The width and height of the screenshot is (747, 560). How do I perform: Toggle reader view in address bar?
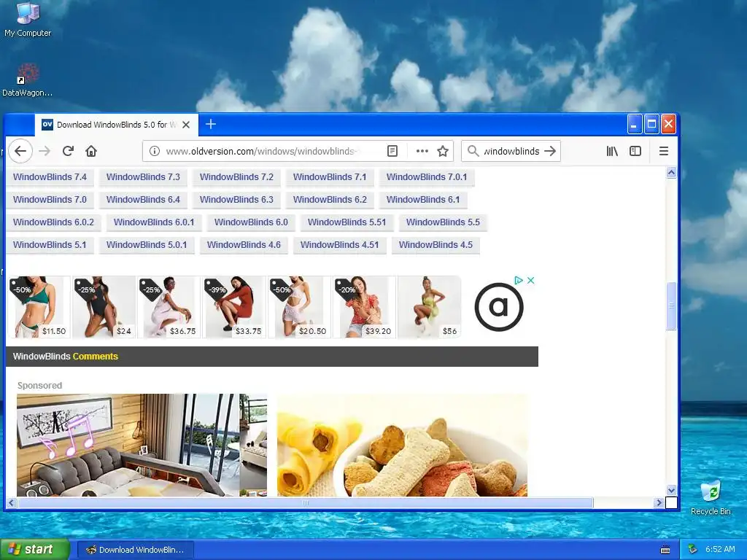click(392, 152)
